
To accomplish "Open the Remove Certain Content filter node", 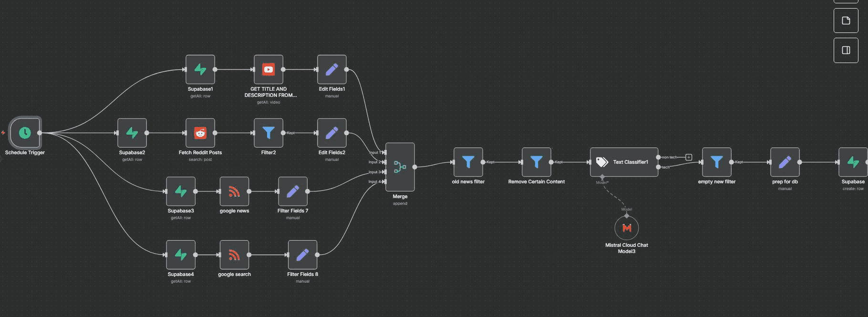I will coord(537,162).
